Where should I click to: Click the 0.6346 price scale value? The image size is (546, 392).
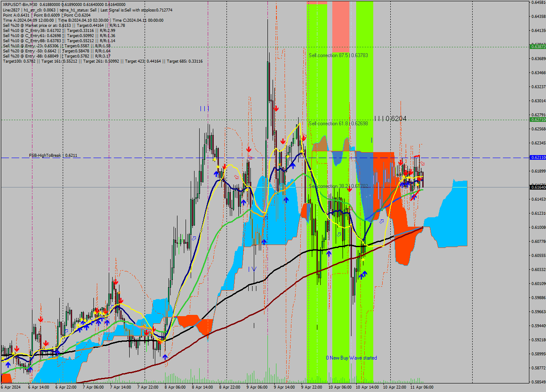click(x=539, y=72)
